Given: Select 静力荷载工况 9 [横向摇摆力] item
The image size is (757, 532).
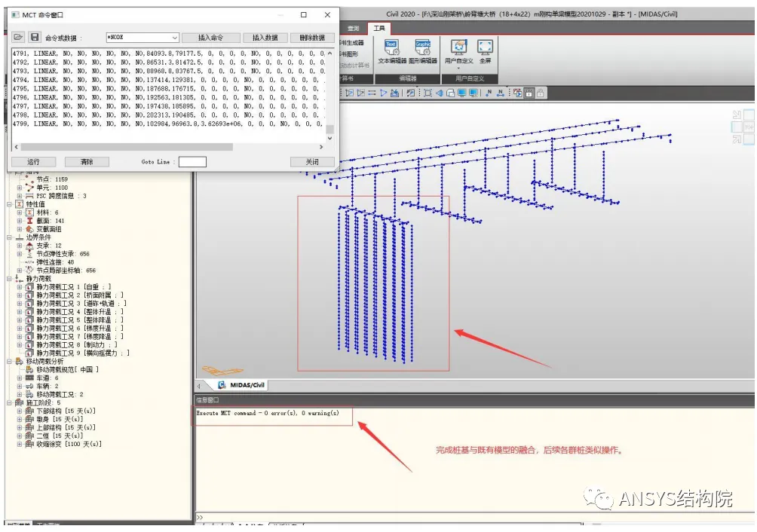Looking at the screenshot, I should click(82, 353).
